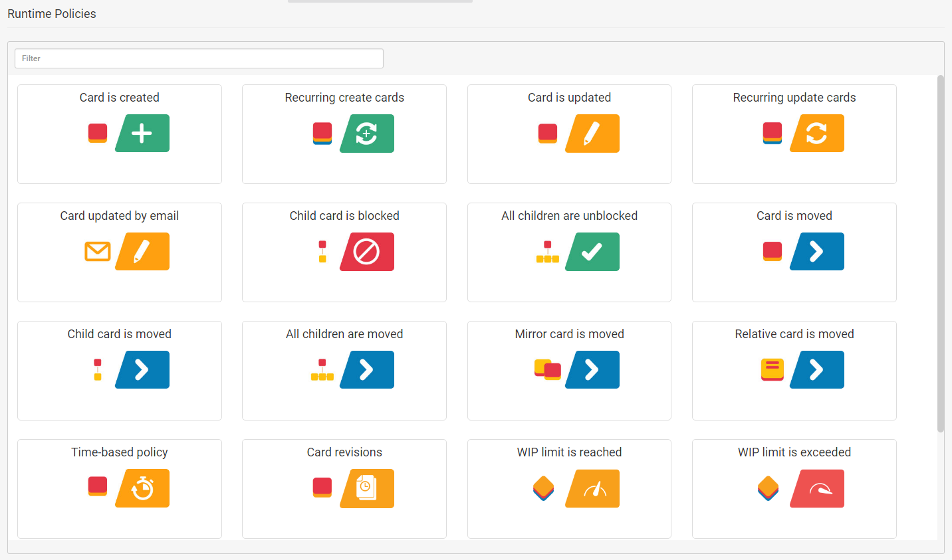Click the envelope icon in Card updated by email

pos(98,252)
